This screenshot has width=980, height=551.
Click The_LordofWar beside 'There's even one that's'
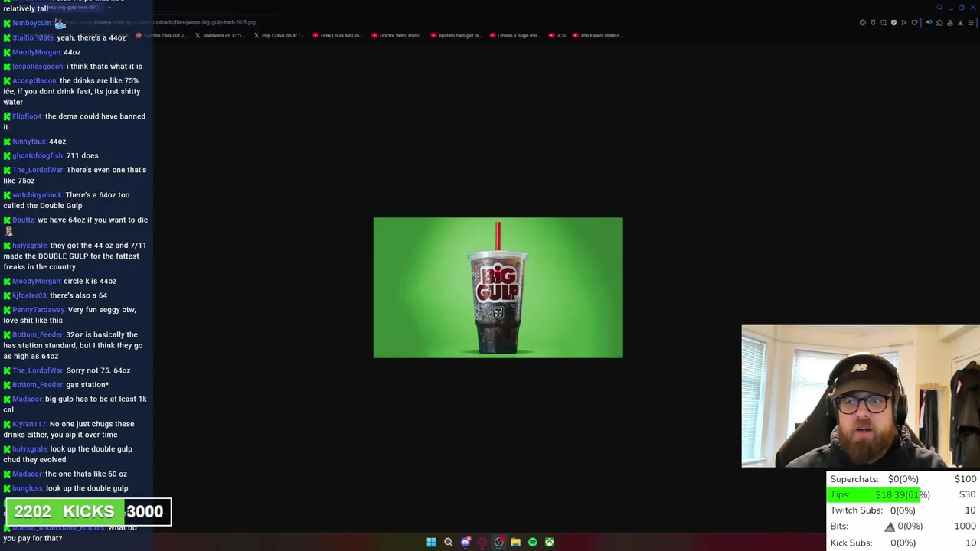pos(38,170)
